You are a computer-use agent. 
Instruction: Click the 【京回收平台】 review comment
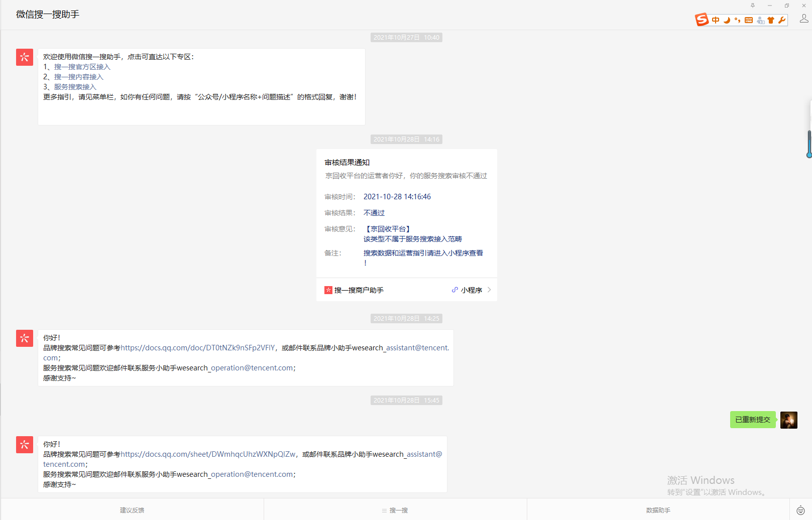tap(388, 229)
